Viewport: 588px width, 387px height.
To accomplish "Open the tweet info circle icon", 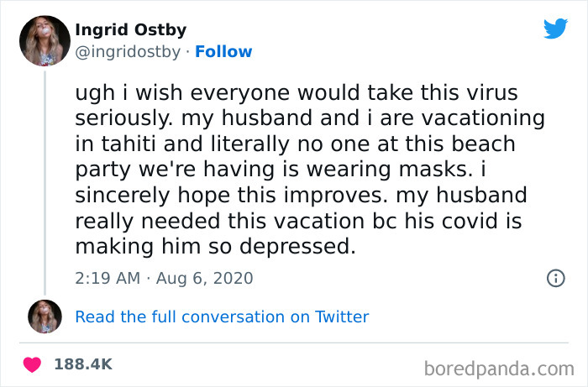I will click(x=555, y=278).
